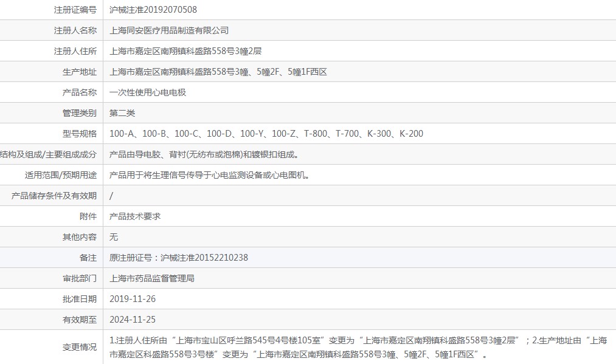Select change record text starting 1.注册人住所由
Image resolution: width=616 pixels, height=364 pixels.
point(358,348)
